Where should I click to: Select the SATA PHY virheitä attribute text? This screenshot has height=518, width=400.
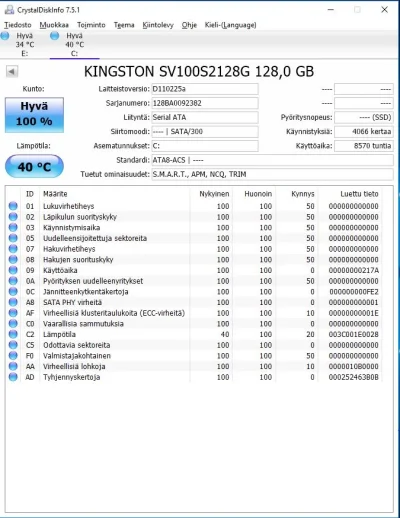tap(73, 302)
